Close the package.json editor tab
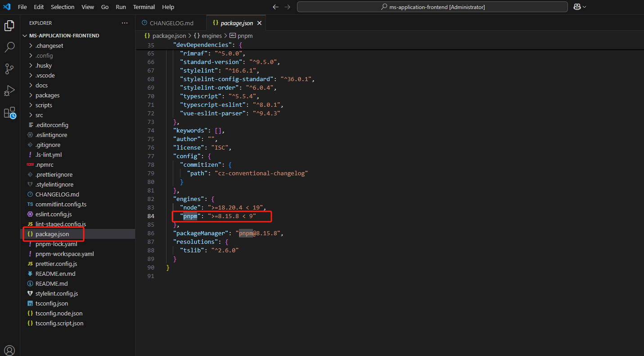Screen dimensions: 644x356 [259, 23]
